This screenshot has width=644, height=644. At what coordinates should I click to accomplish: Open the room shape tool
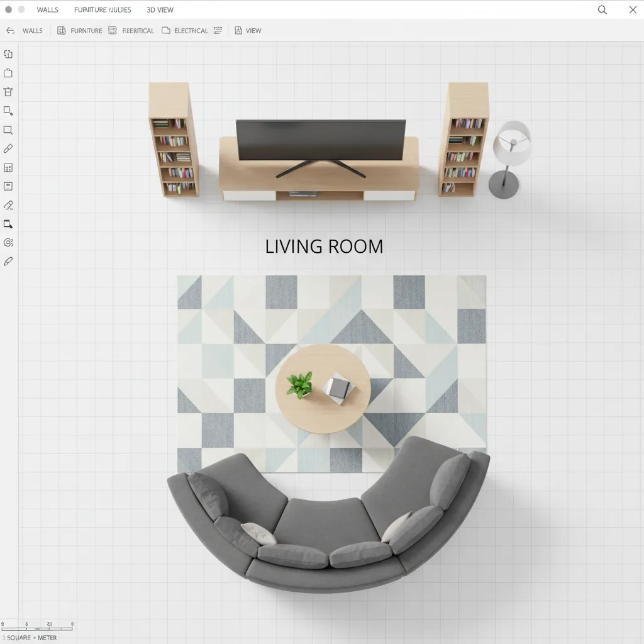tap(8, 73)
